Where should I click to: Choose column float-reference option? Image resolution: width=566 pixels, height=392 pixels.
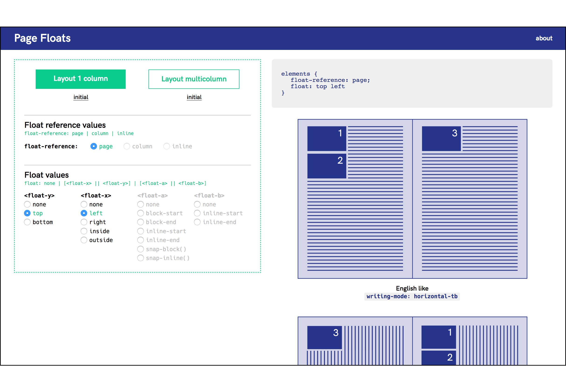tap(127, 146)
